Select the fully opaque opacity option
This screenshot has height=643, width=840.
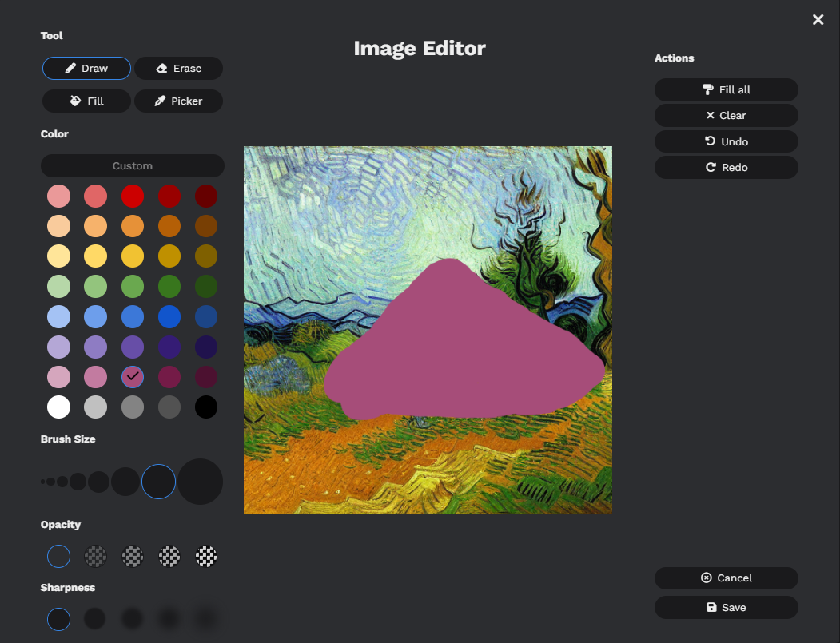tap(59, 556)
